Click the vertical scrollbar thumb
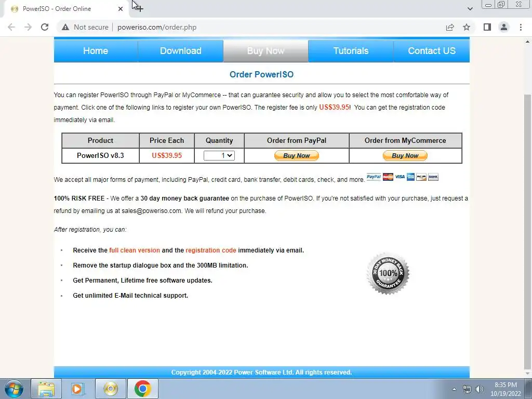532x399 pixels. 527,231
